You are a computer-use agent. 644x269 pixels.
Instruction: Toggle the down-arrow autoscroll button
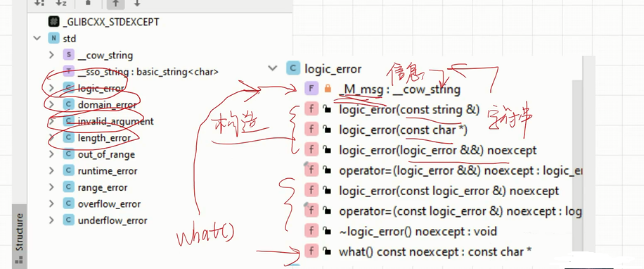(137, 3)
